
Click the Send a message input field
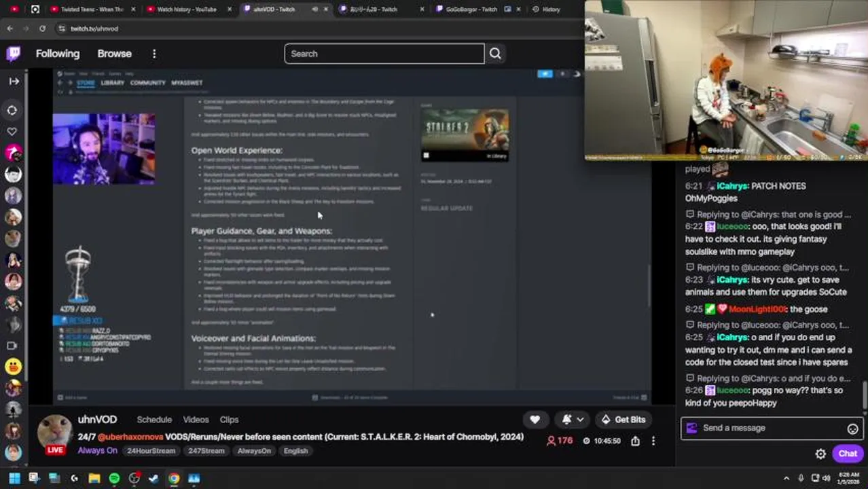(x=772, y=428)
